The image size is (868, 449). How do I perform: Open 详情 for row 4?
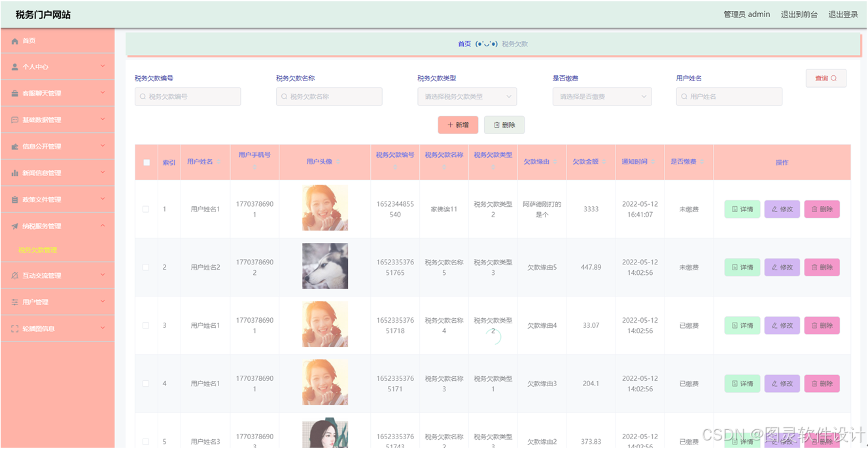(742, 384)
